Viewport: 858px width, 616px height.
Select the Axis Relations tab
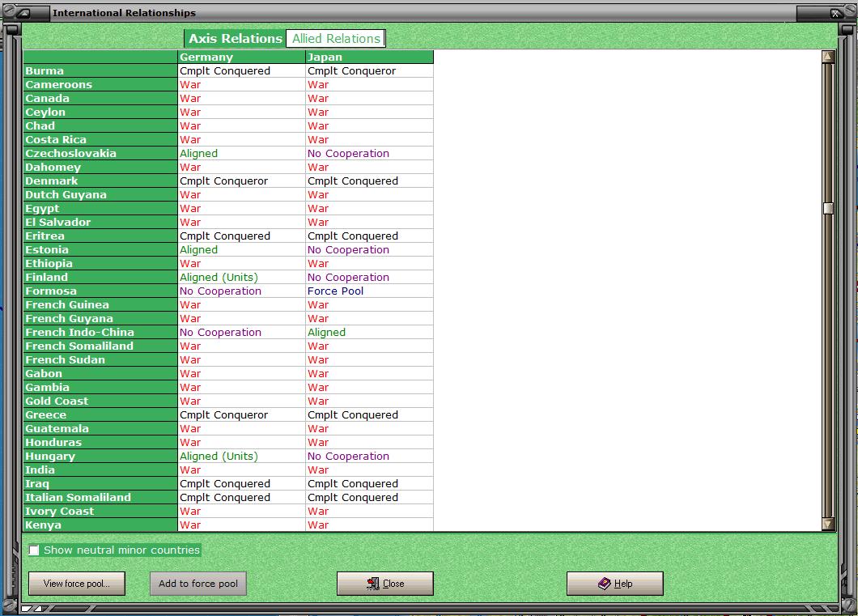pyautogui.click(x=236, y=38)
